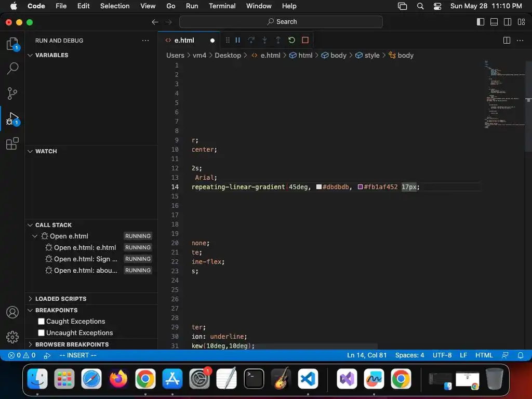Open Terminal from the Dock

coord(254,379)
